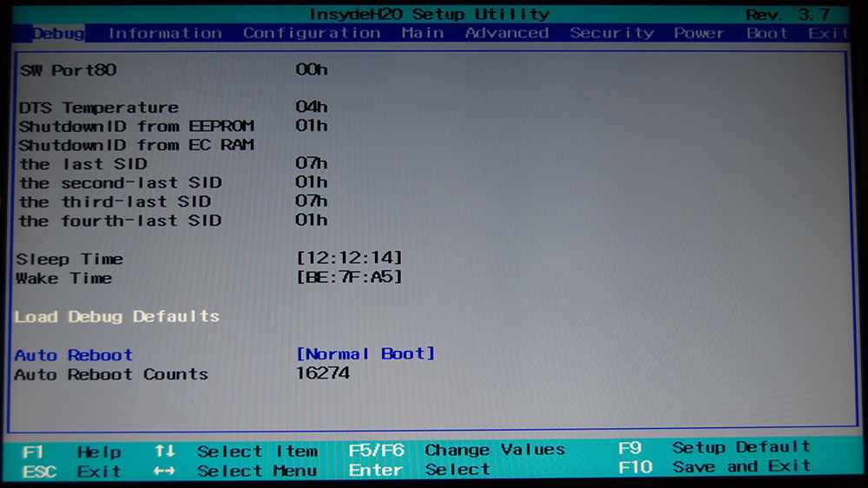Click the second-last SID value 01h
Screen dimensions: 868x488
[311, 181]
